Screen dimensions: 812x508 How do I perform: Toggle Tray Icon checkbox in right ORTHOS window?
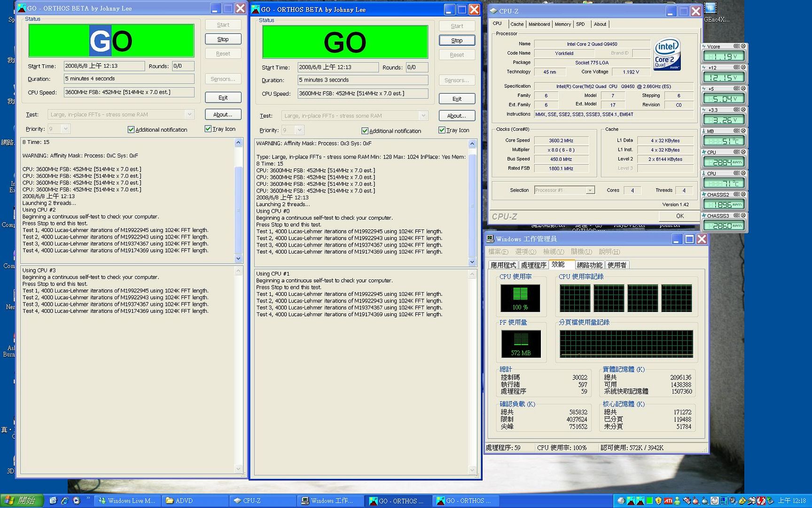click(x=442, y=130)
